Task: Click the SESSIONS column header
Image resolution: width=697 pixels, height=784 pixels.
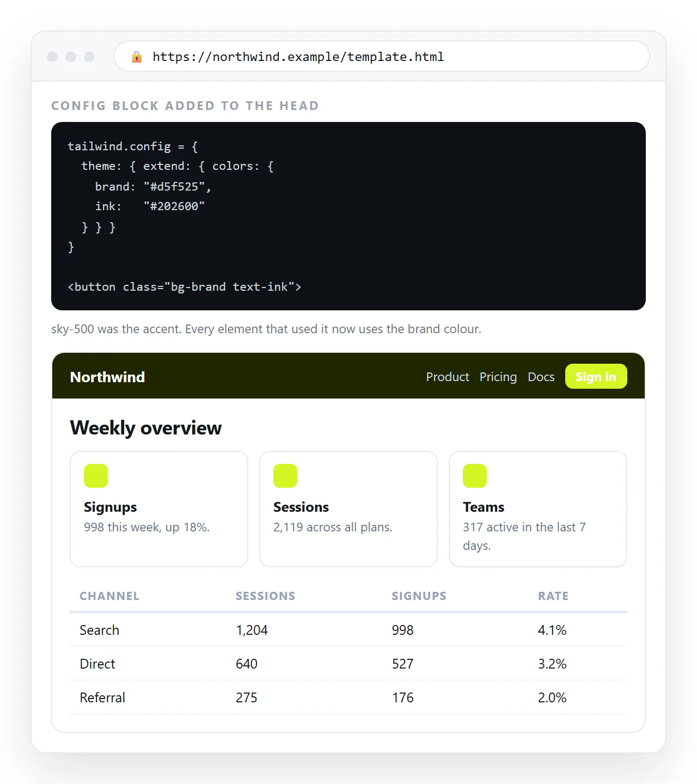Action: click(x=265, y=596)
